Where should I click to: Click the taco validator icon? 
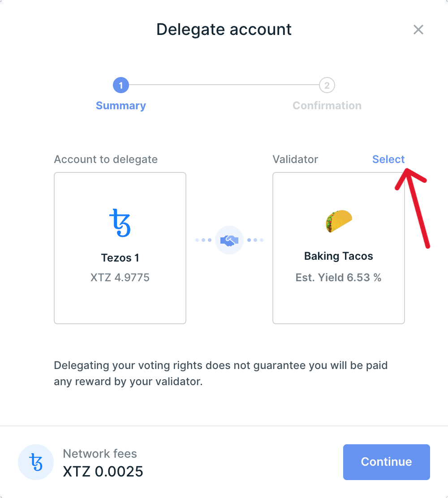point(338,221)
